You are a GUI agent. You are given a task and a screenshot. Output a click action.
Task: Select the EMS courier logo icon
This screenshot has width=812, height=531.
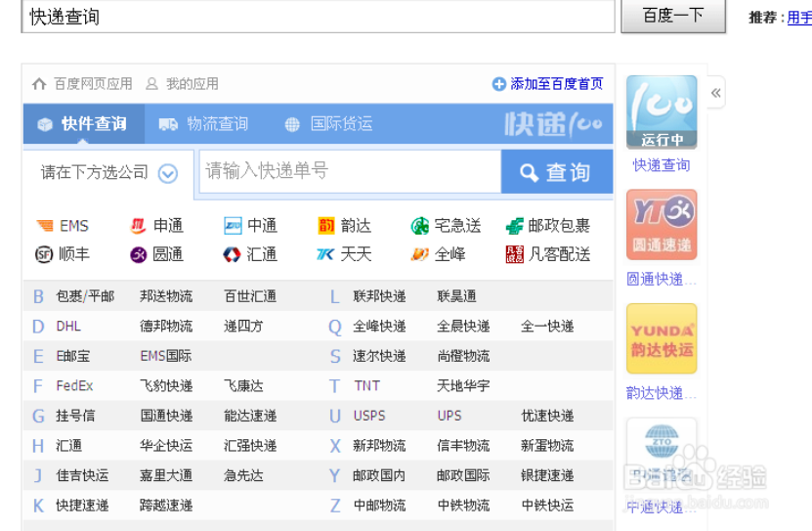(45, 225)
